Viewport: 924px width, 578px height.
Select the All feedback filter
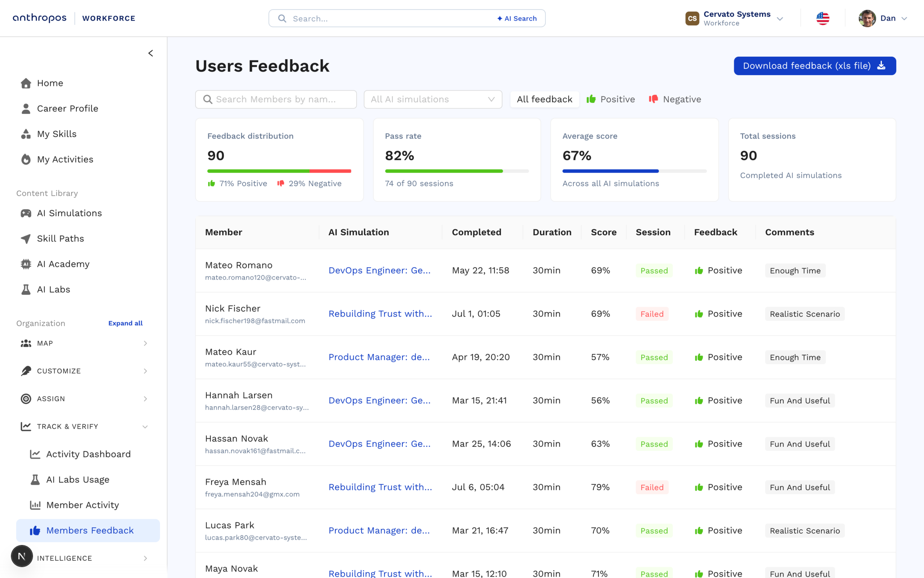tap(544, 99)
